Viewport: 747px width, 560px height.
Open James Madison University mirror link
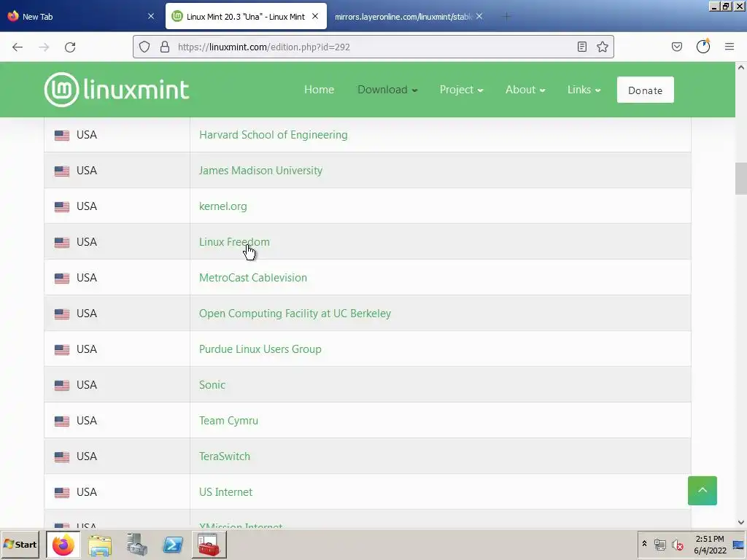(x=260, y=171)
